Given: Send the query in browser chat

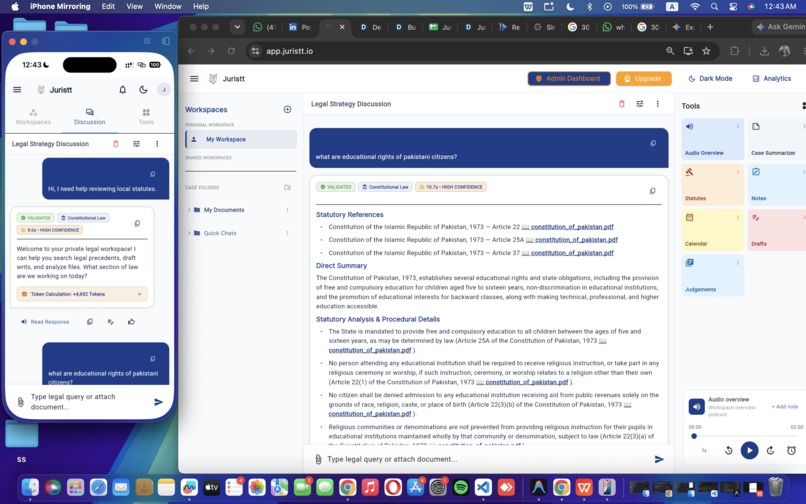Looking at the screenshot, I should point(659,459).
